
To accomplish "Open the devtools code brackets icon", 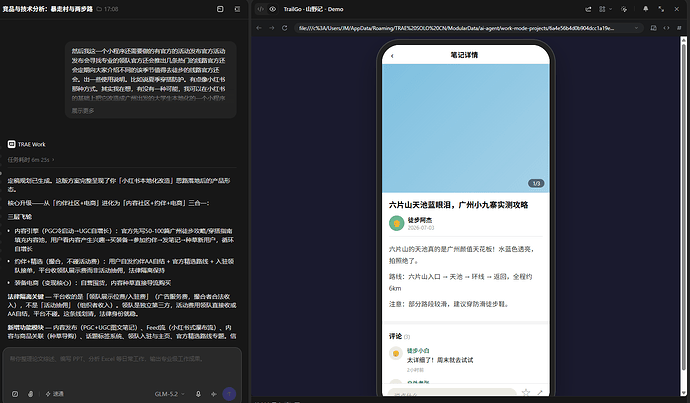I will tap(666, 28).
